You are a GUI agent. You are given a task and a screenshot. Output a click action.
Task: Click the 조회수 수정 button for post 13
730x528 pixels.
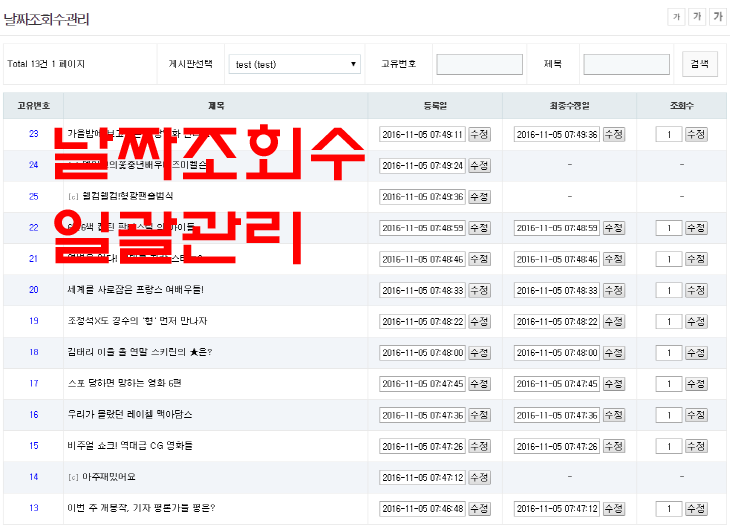pos(696,509)
